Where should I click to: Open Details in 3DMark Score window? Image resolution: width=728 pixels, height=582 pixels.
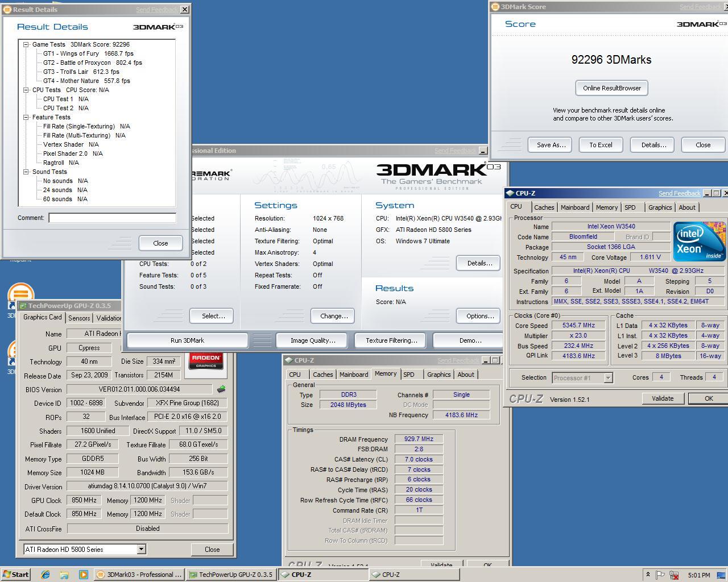653,145
